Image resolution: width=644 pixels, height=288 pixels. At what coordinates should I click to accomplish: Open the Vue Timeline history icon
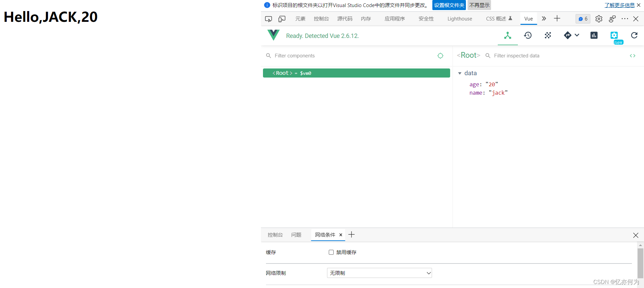click(528, 35)
